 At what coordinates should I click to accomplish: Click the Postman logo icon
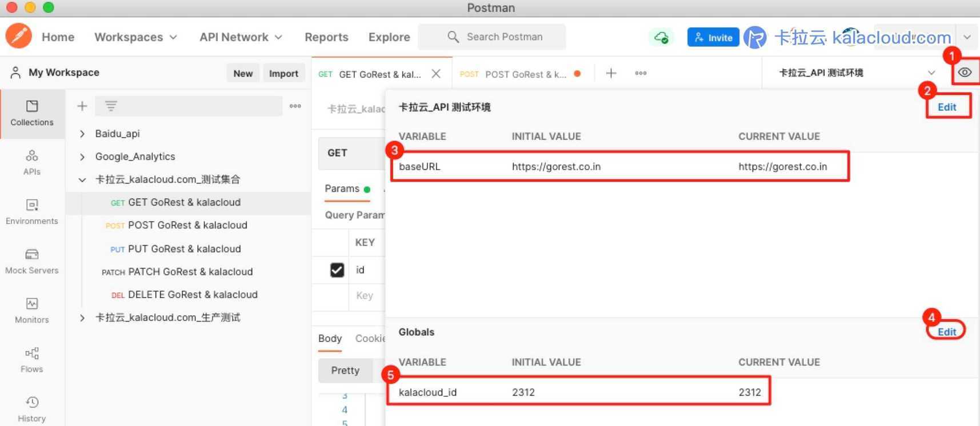click(x=19, y=36)
